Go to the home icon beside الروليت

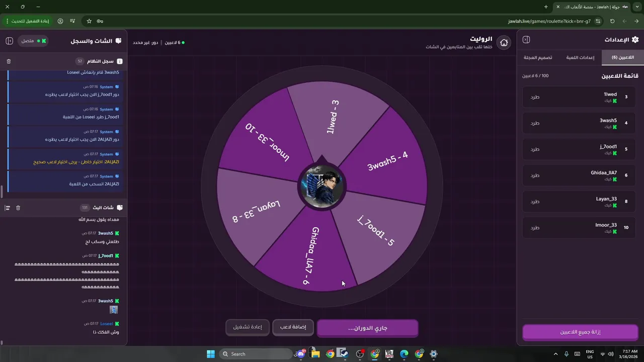tap(504, 43)
